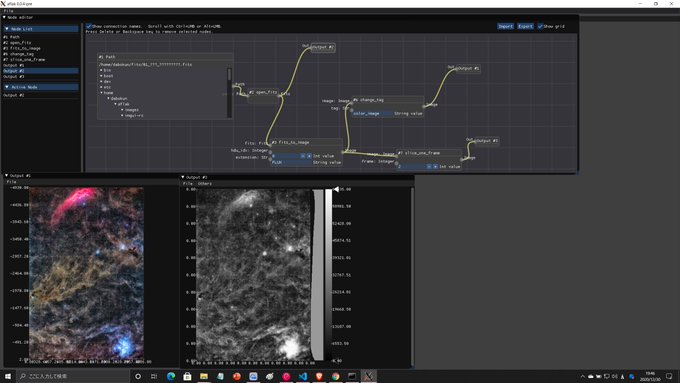Select fits_to_image in the node list
This screenshot has width=680, height=383.
(x=22, y=48)
